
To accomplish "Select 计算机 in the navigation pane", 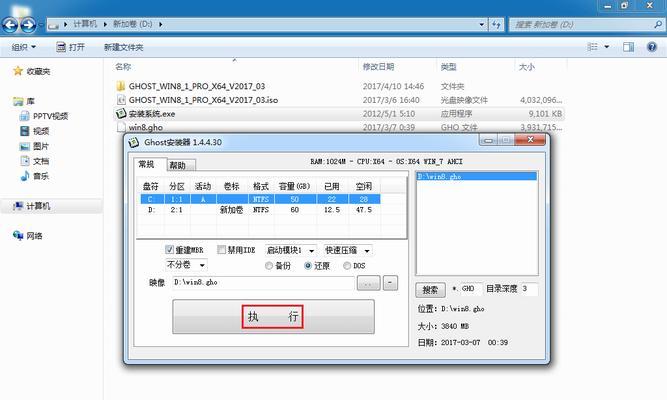I will [x=51, y=206].
